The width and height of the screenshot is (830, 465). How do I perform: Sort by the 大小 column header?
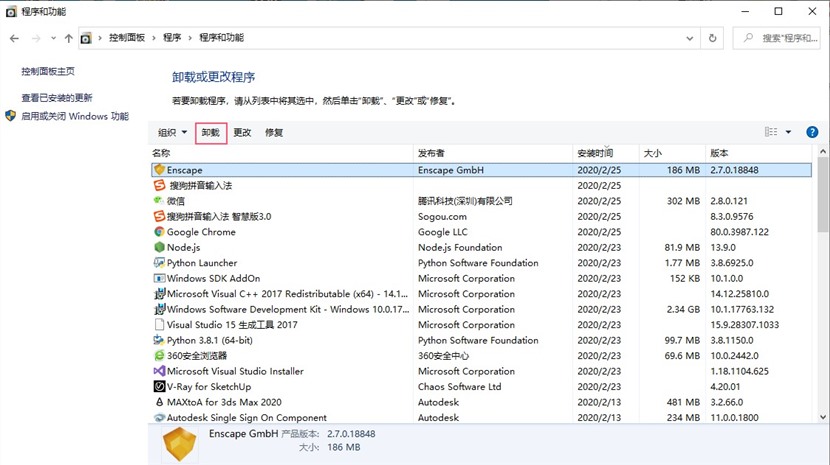pyautogui.click(x=672, y=153)
